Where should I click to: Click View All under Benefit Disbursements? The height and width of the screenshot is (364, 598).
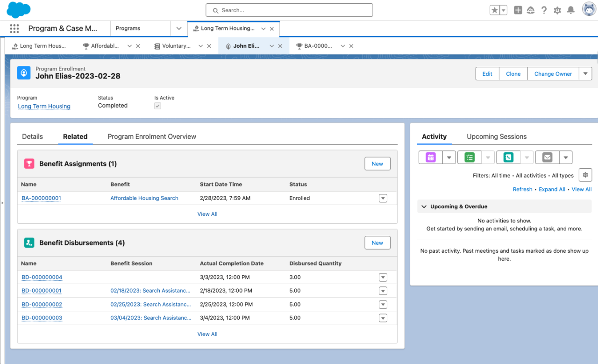pos(207,334)
